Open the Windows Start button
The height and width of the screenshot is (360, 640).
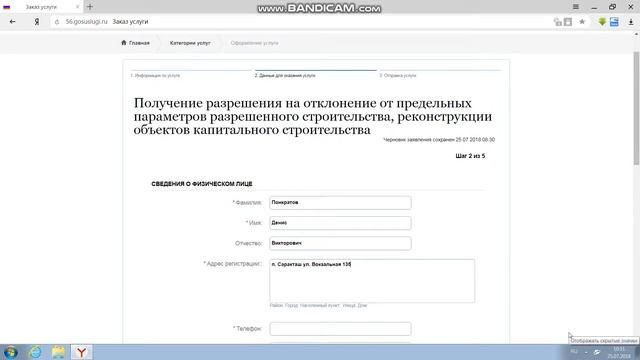click(10, 352)
